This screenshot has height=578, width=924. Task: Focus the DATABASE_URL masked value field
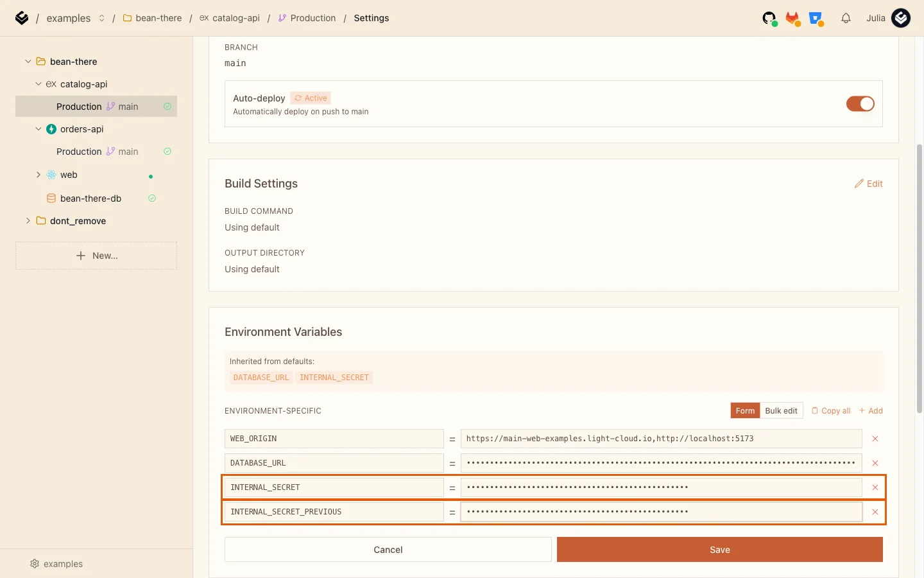661,463
